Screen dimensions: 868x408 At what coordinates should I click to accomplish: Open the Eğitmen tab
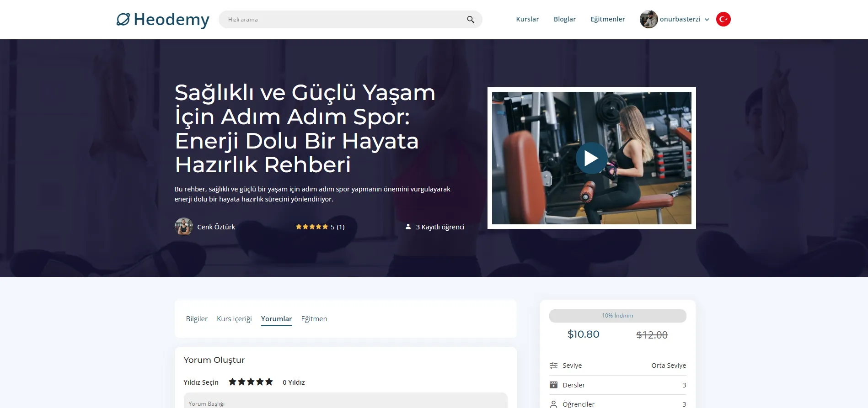pyautogui.click(x=314, y=319)
